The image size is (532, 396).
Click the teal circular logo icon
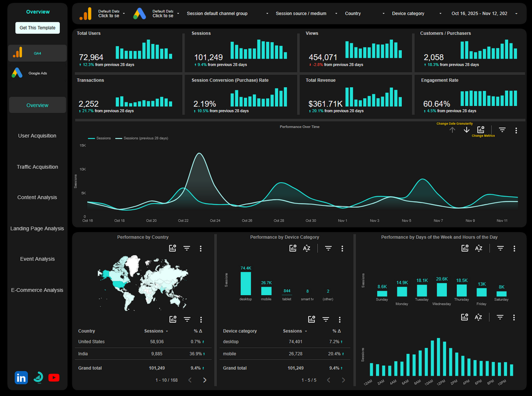(38, 377)
